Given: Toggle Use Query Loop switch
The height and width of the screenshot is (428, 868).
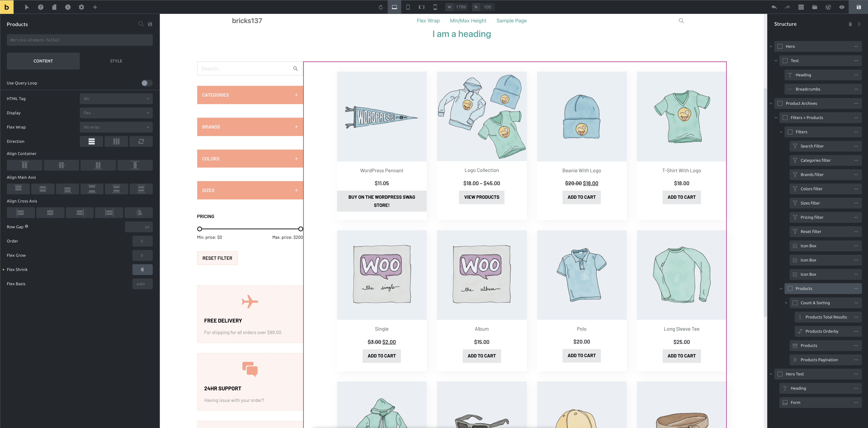Looking at the screenshot, I should point(147,83).
